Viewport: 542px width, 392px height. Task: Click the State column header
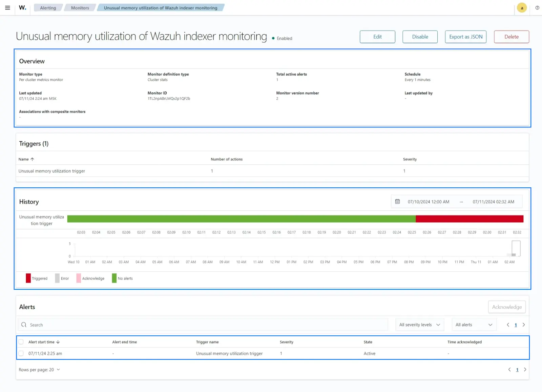click(368, 342)
